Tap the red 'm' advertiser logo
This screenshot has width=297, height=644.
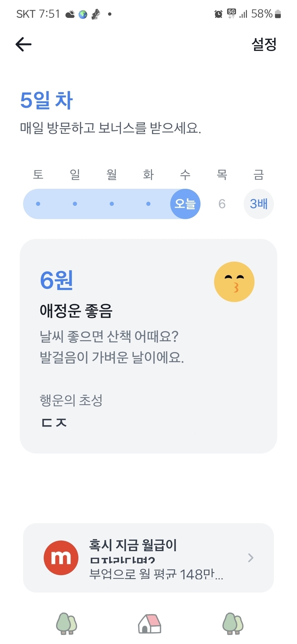pos(61,558)
